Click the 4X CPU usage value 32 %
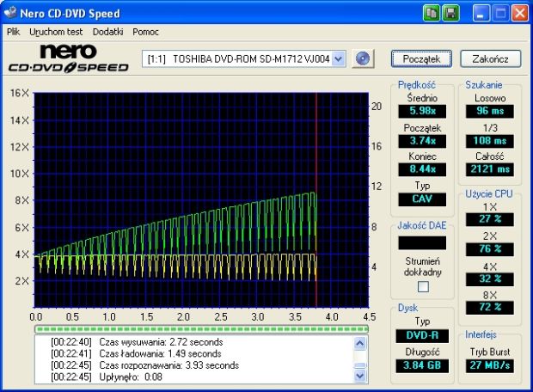533x392 pixels. pos(489,279)
